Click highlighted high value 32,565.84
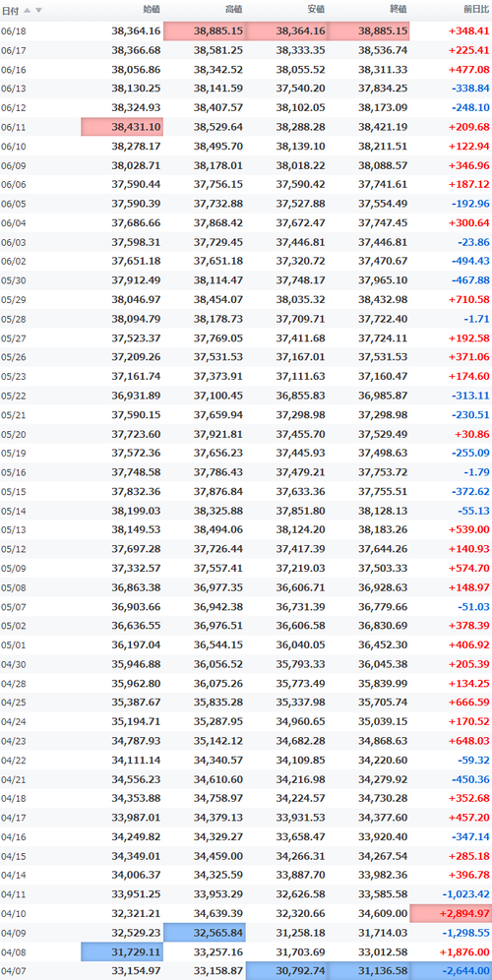Viewport: 492px width, 980px height. [x=205, y=933]
